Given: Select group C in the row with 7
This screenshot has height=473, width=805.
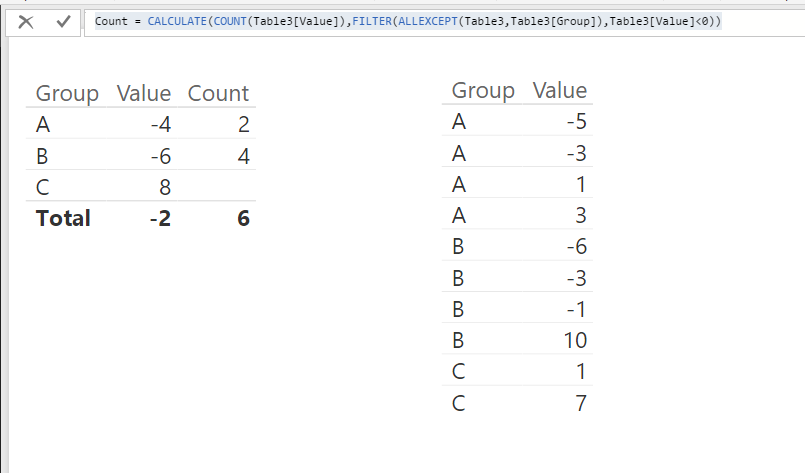Looking at the screenshot, I should pos(458,403).
